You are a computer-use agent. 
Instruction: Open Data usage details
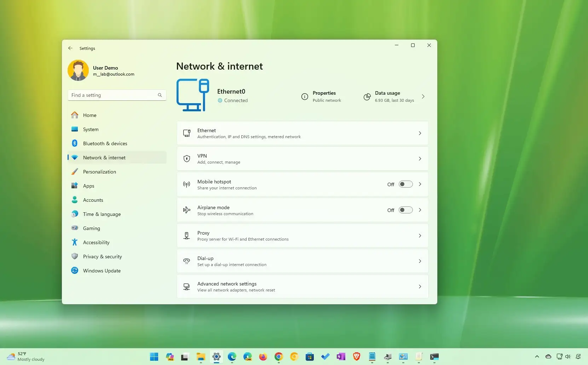[x=394, y=96]
